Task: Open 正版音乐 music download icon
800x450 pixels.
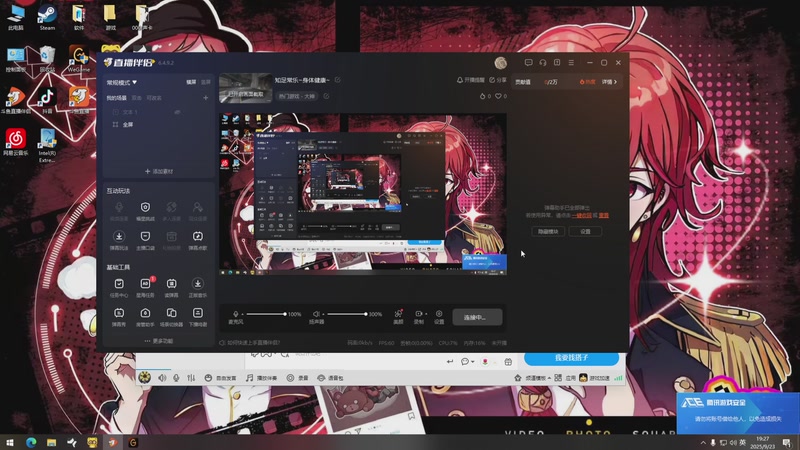Action: pyautogui.click(x=197, y=287)
